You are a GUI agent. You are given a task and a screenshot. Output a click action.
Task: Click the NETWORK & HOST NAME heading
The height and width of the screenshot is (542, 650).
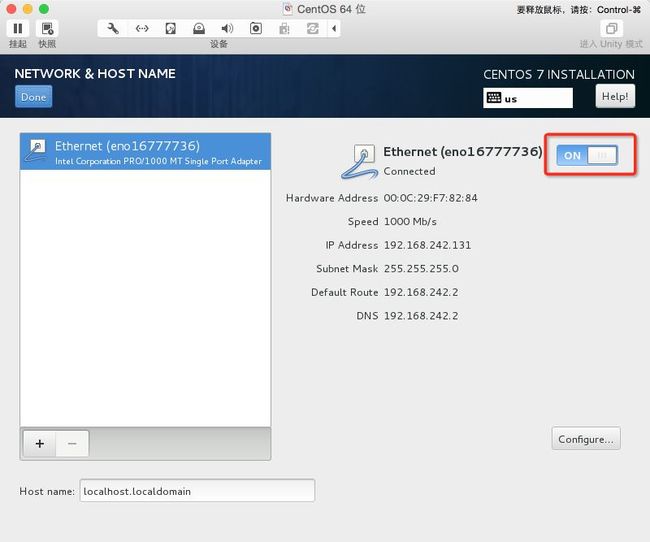point(95,73)
